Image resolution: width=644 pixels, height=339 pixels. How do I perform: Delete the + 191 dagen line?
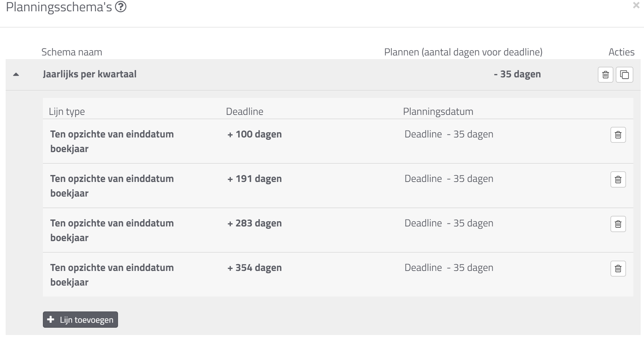pyautogui.click(x=618, y=179)
